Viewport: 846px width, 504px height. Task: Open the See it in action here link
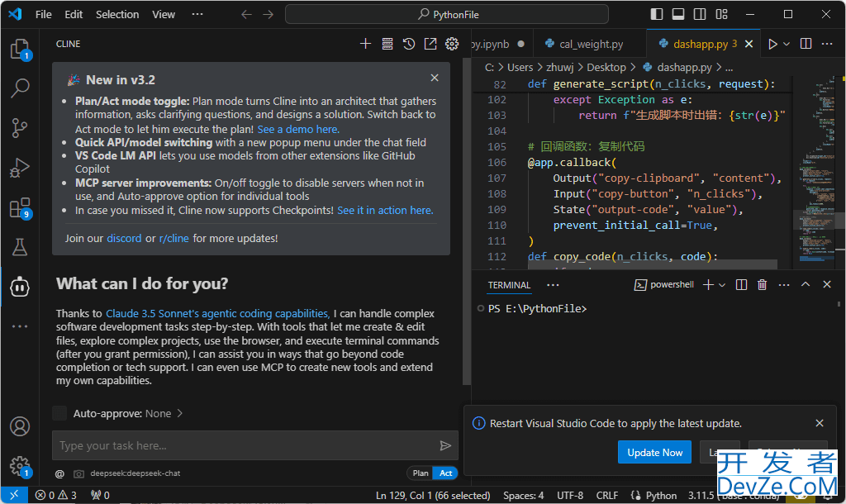[385, 211]
